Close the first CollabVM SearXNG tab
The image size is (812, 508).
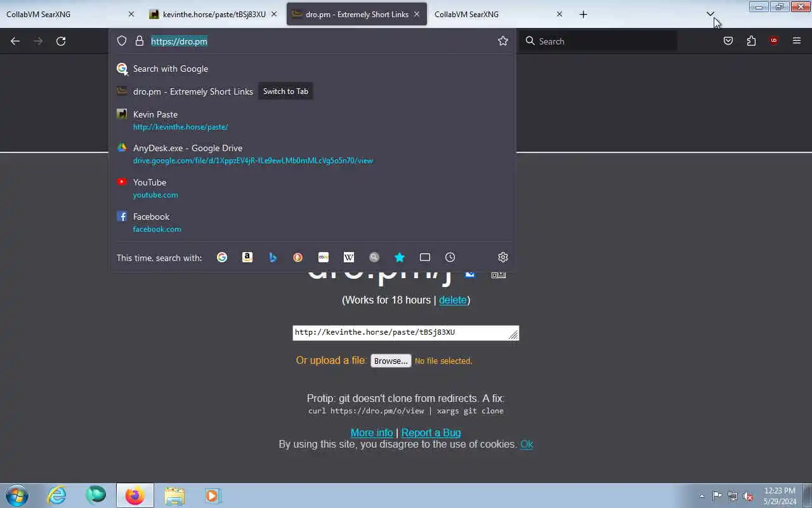tap(131, 14)
